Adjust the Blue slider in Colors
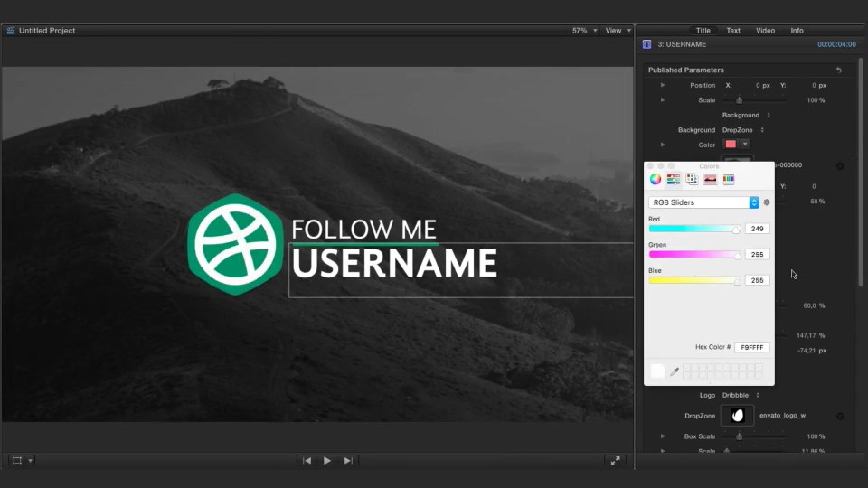Image resolution: width=868 pixels, height=488 pixels. tap(694, 280)
